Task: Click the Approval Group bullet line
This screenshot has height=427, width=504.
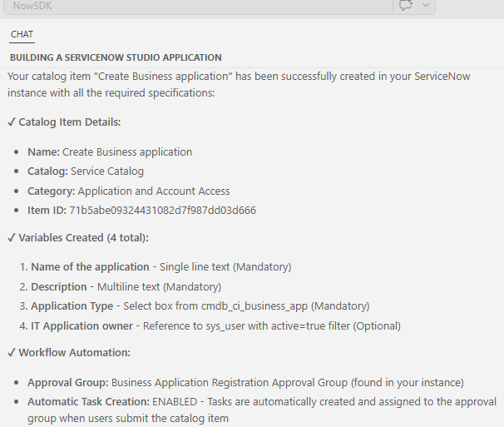Action: [x=245, y=383]
